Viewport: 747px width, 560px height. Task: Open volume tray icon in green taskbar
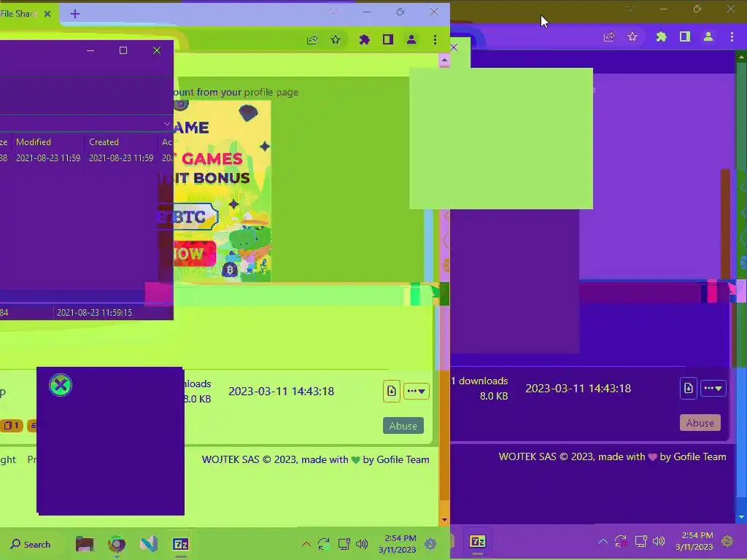(362, 544)
